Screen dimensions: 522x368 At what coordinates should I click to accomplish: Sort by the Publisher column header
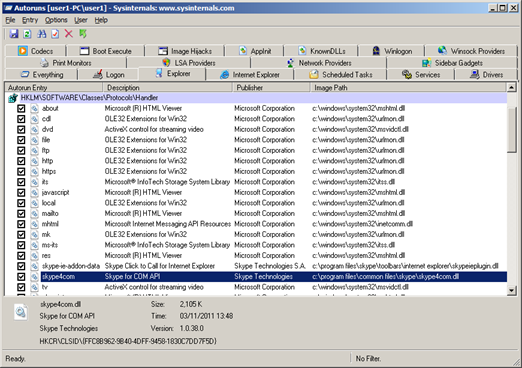coord(271,88)
